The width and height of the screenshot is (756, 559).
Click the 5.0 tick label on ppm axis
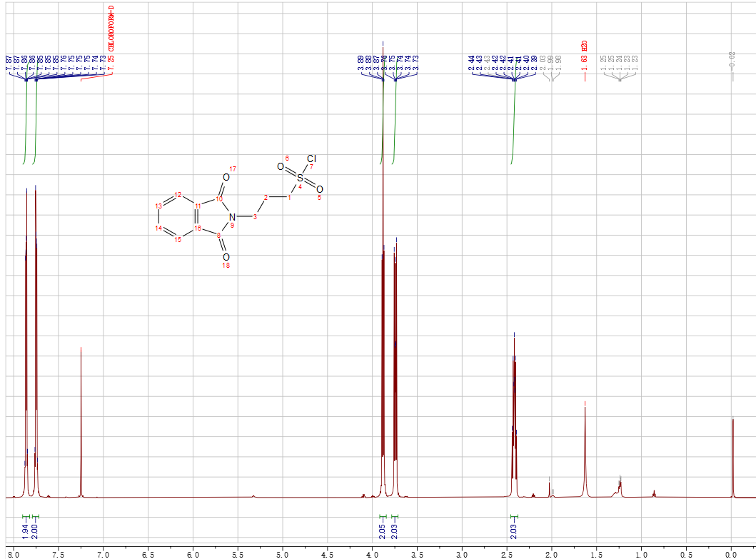point(282,553)
